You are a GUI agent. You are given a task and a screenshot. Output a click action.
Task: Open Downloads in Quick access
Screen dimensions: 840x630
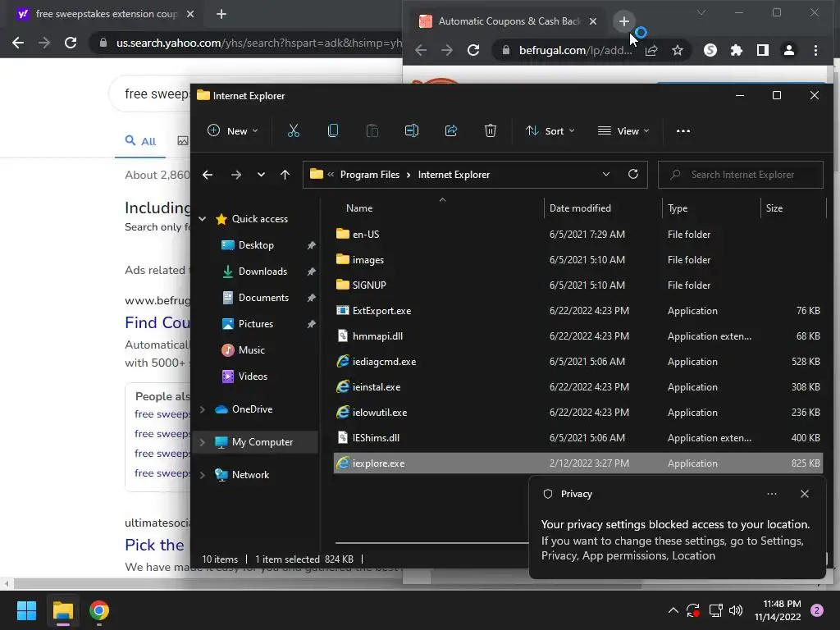point(262,272)
